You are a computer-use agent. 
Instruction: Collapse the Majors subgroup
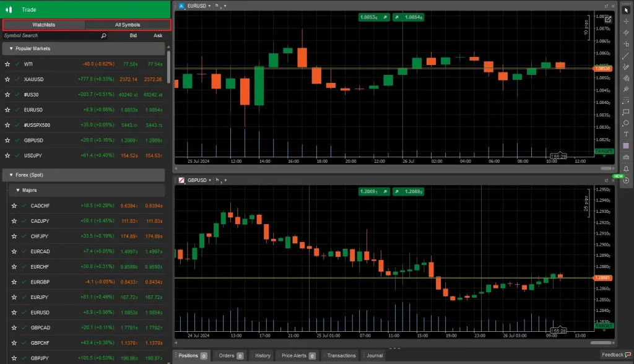(x=18, y=190)
